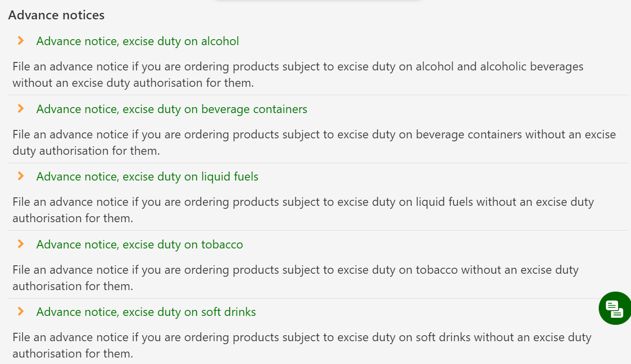
Task: Click the Advance notices section heading
Action: pyautogui.click(x=57, y=15)
